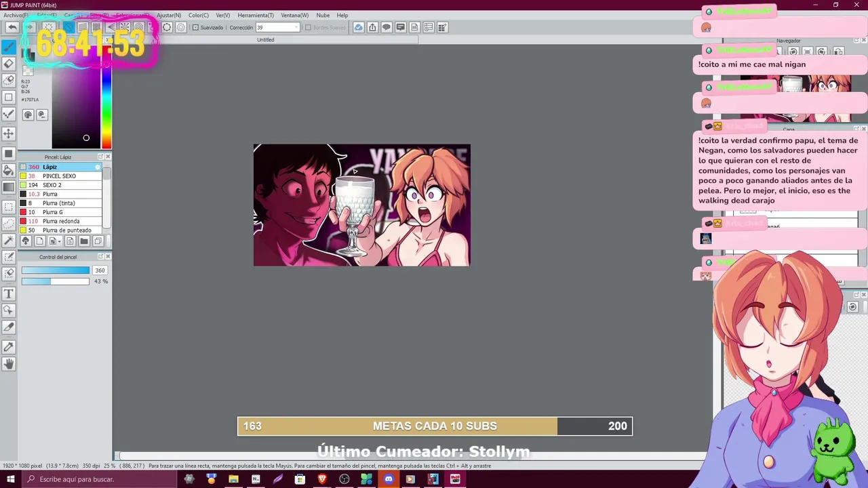Image resolution: width=868 pixels, height=488 pixels.
Task: Open the Ventana menu
Action: [294, 15]
